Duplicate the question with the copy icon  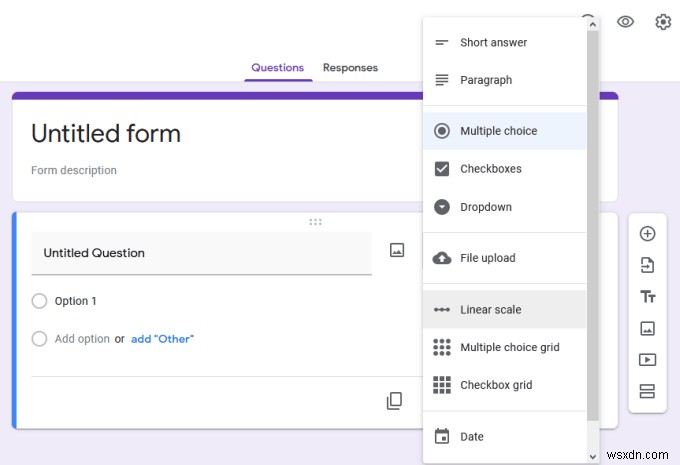[394, 401]
